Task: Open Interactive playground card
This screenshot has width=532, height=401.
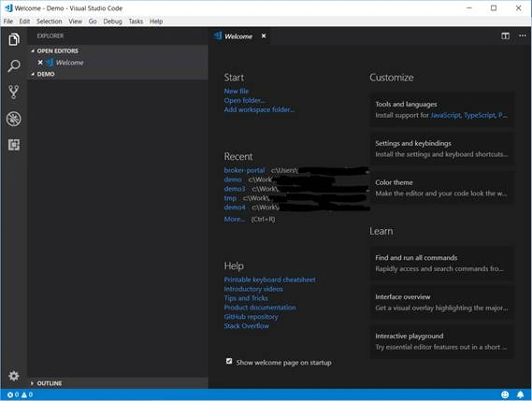Action: coord(441,341)
